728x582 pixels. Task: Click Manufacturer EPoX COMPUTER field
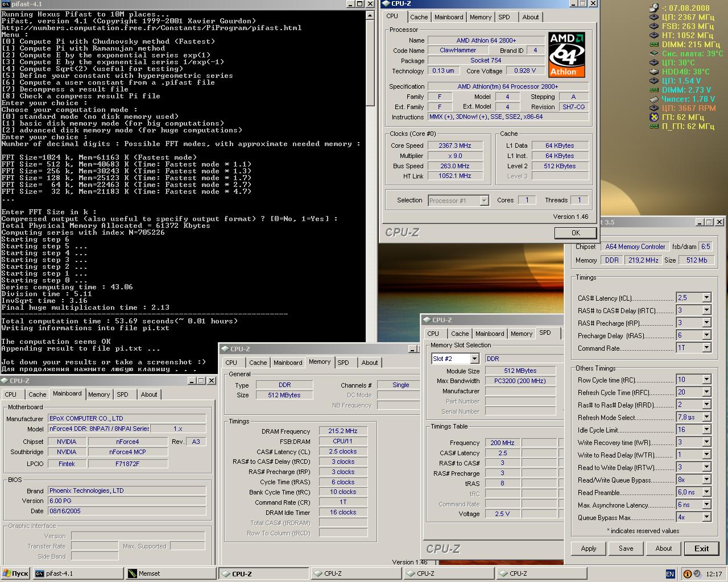tap(127, 418)
